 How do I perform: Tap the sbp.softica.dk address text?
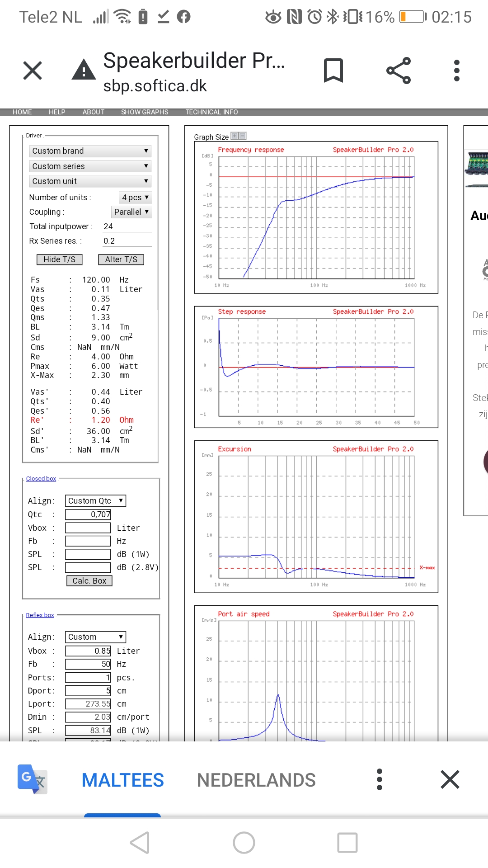point(155,86)
